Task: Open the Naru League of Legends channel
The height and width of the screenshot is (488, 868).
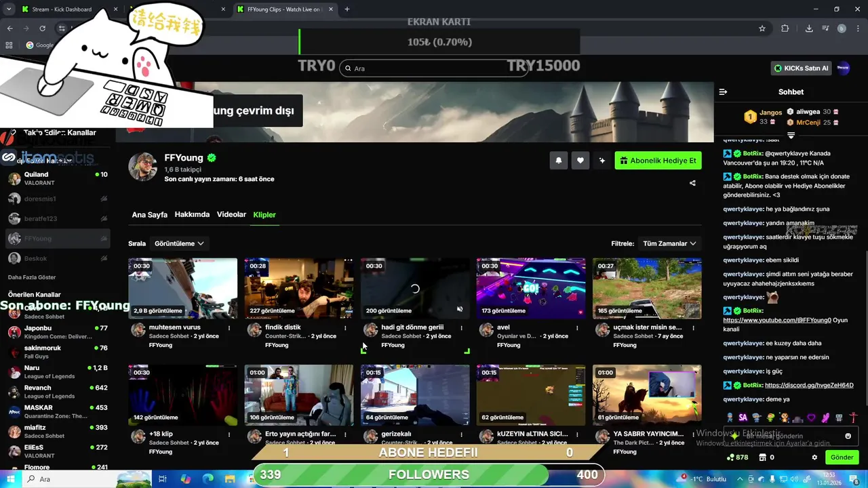Action: point(58,372)
